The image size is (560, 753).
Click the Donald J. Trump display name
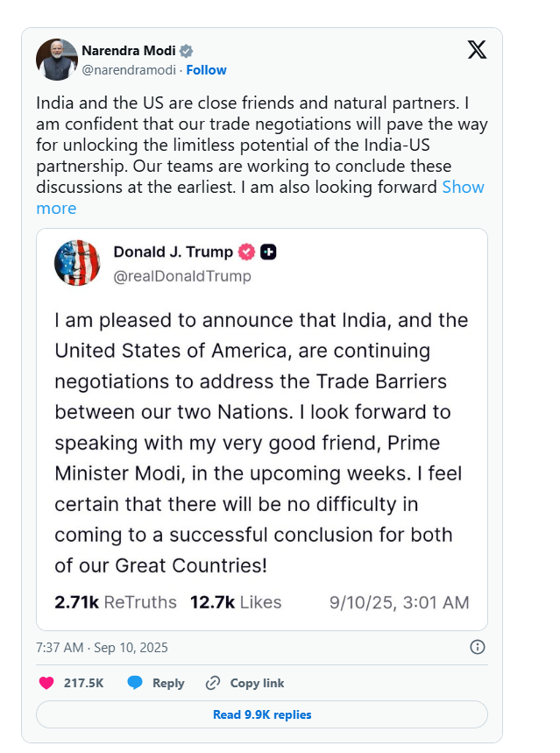[173, 252]
